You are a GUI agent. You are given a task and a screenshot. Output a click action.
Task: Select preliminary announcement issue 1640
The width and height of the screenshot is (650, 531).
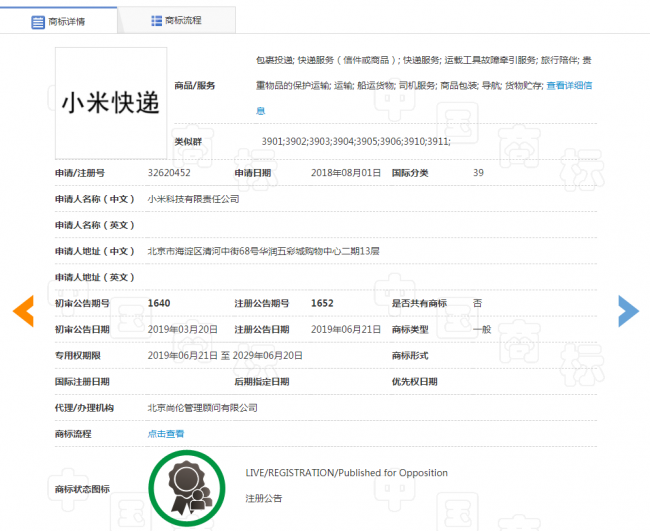coord(159,303)
